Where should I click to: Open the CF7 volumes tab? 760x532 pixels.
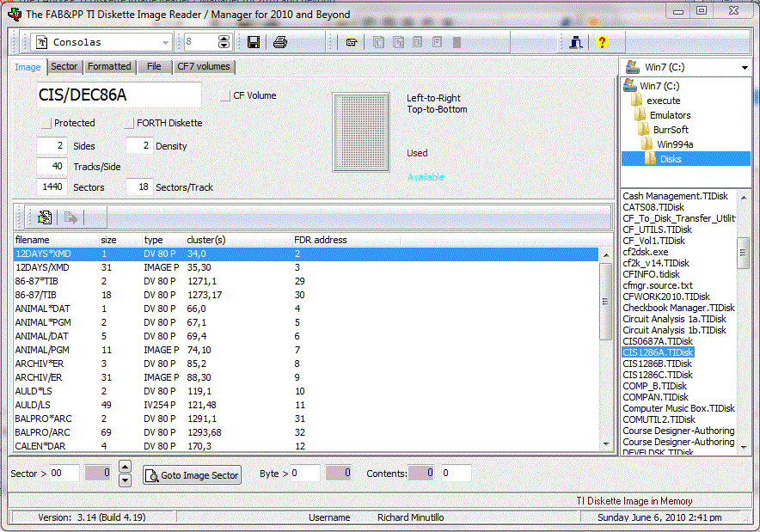pyautogui.click(x=203, y=66)
